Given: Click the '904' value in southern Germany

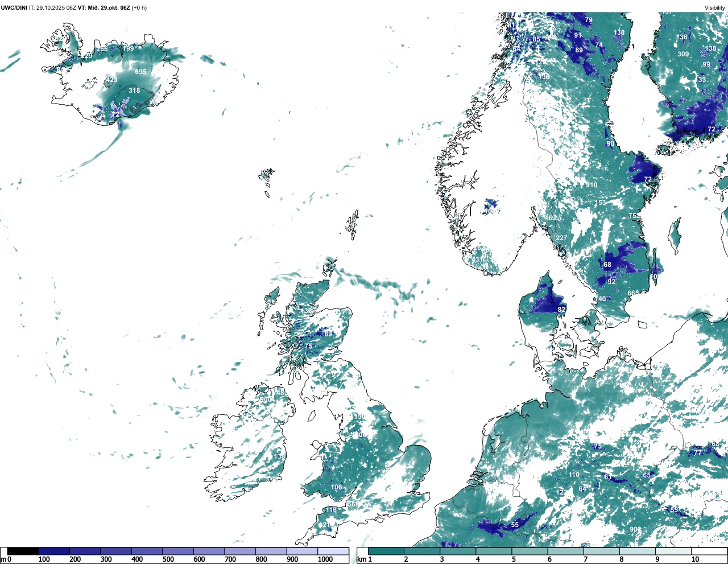Looking at the screenshot, I should point(635,529).
